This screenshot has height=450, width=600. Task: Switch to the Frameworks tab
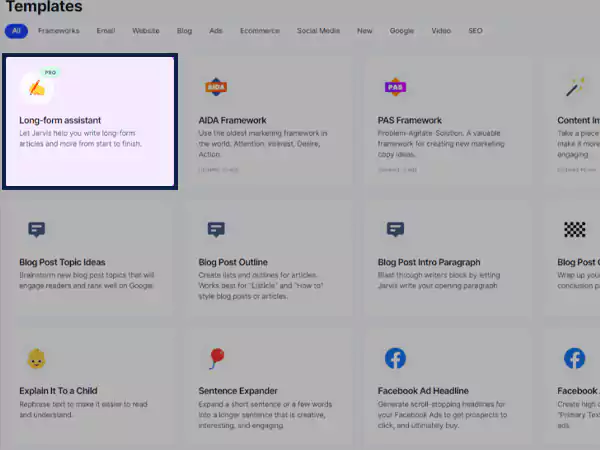tap(58, 31)
